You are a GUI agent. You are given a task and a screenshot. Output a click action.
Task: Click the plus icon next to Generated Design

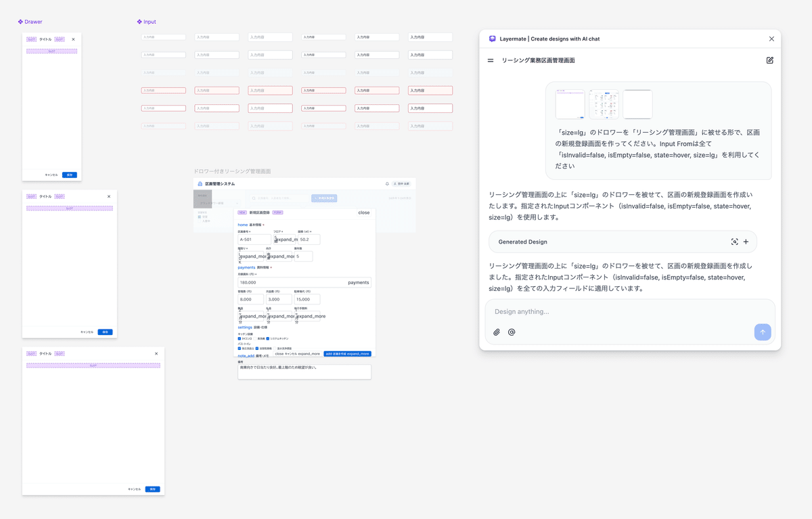[746, 242]
